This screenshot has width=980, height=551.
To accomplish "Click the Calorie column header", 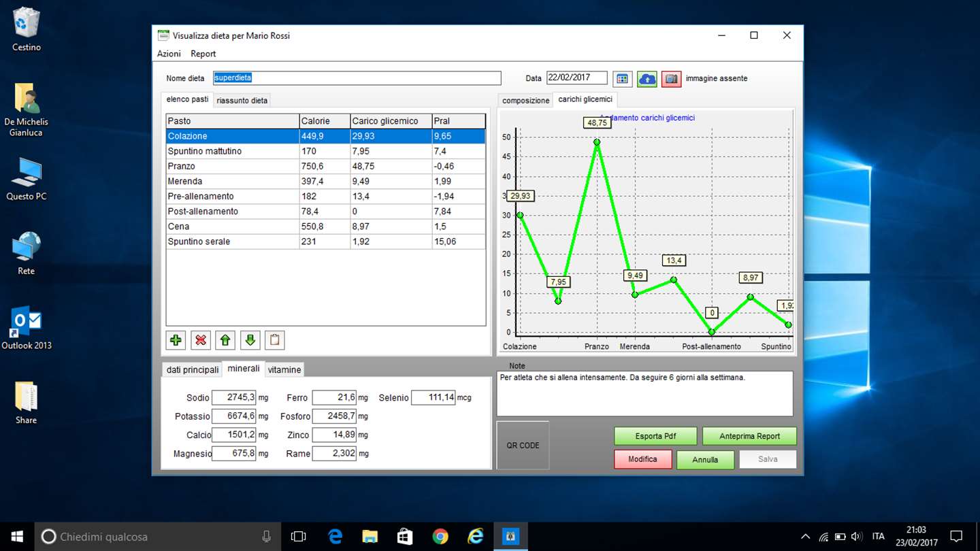I will click(x=325, y=121).
